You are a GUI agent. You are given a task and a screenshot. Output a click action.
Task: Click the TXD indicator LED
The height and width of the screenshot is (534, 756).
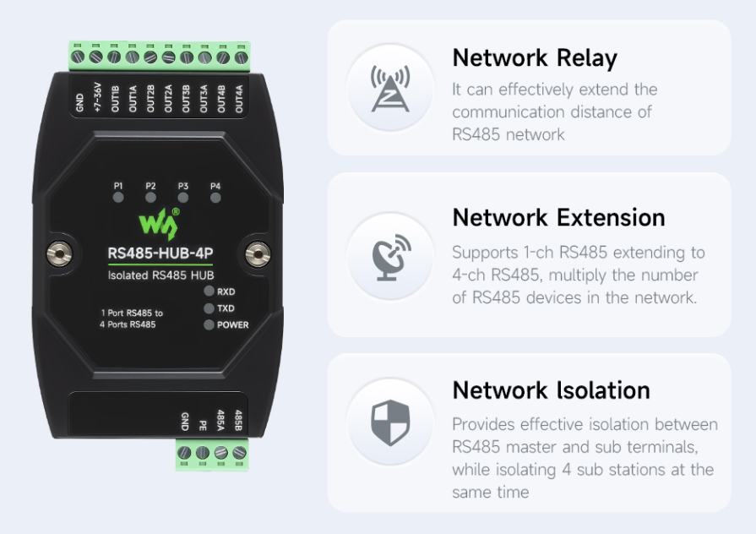[x=209, y=308]
